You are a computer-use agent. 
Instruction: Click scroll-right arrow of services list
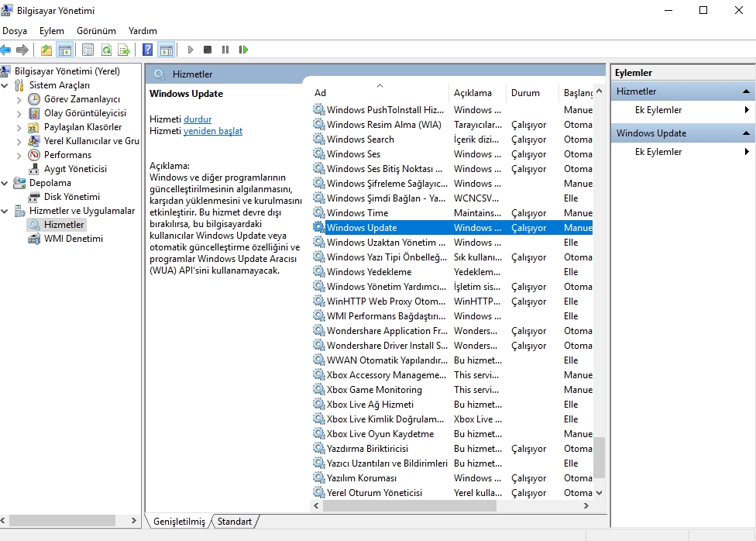586,506
